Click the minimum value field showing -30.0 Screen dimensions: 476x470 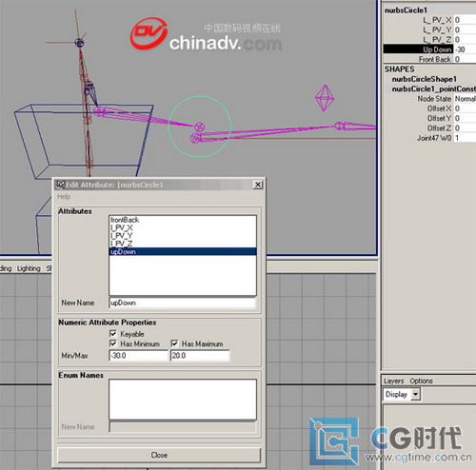coord(138,356)
